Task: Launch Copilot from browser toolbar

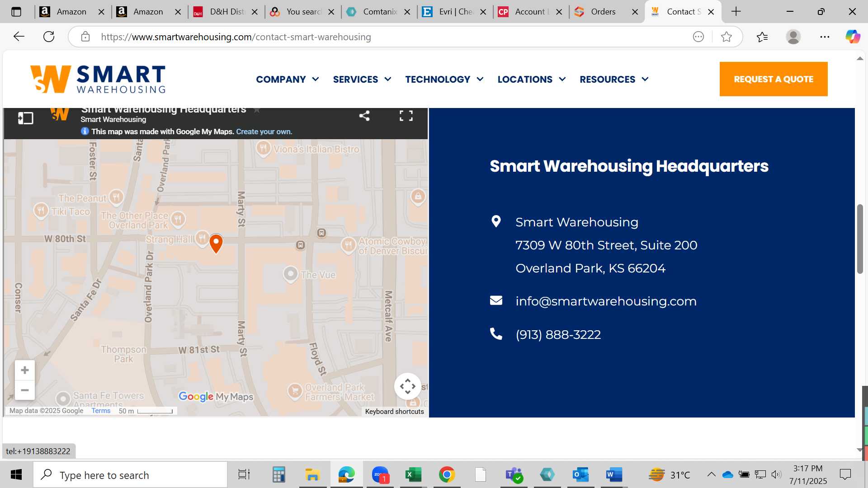Action: coord(853,37)
